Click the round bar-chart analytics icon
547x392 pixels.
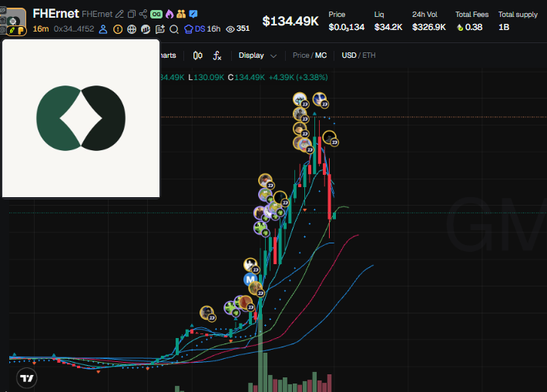pos(146,29)
